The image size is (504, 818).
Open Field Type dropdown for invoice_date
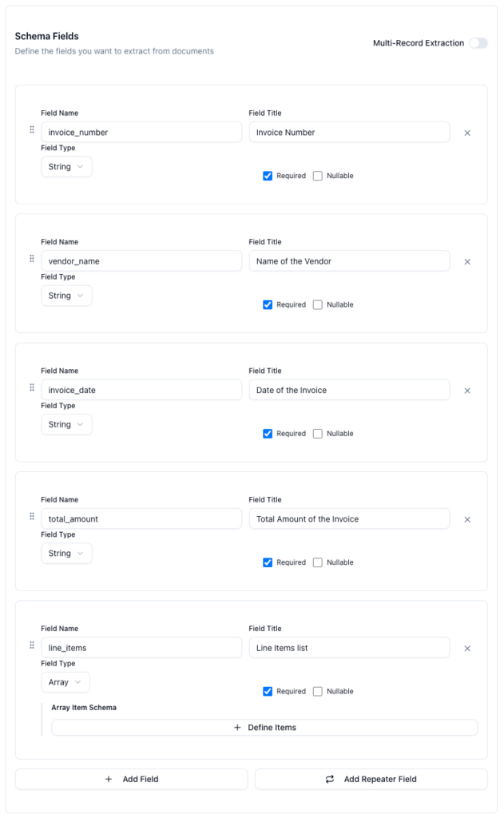tap(66, 425)
